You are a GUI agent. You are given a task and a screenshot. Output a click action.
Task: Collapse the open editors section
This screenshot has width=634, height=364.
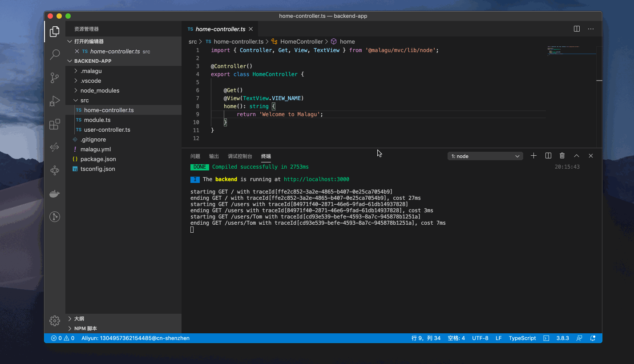[x=124, y=41]
